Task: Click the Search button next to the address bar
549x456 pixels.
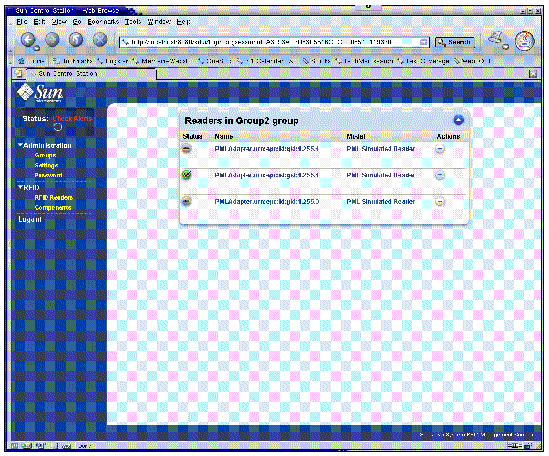Action: pos(454,42)
